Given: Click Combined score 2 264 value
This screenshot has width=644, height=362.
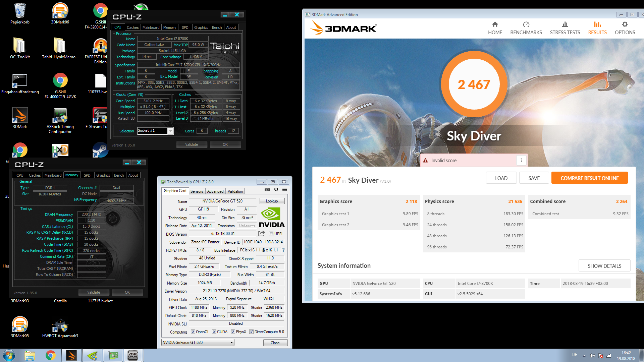Looking at the screenshot, I should click(622, 201).
